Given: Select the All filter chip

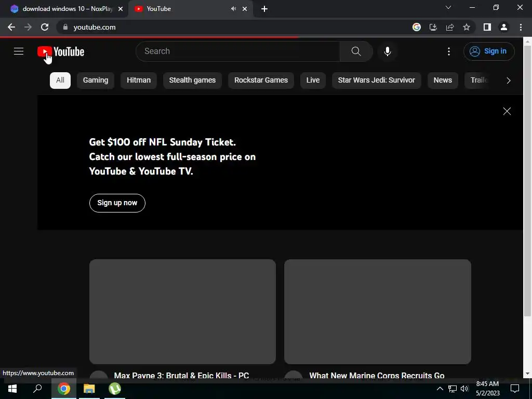Looking at the screenshot, I should (60, 81).
